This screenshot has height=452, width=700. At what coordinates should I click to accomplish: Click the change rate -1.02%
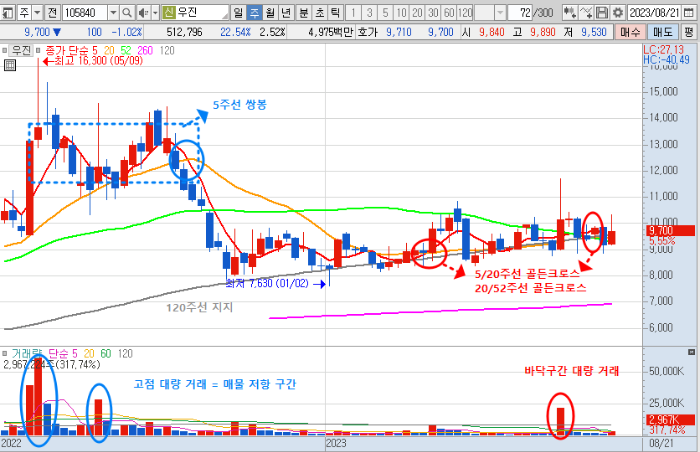click(x=127, y=32)
